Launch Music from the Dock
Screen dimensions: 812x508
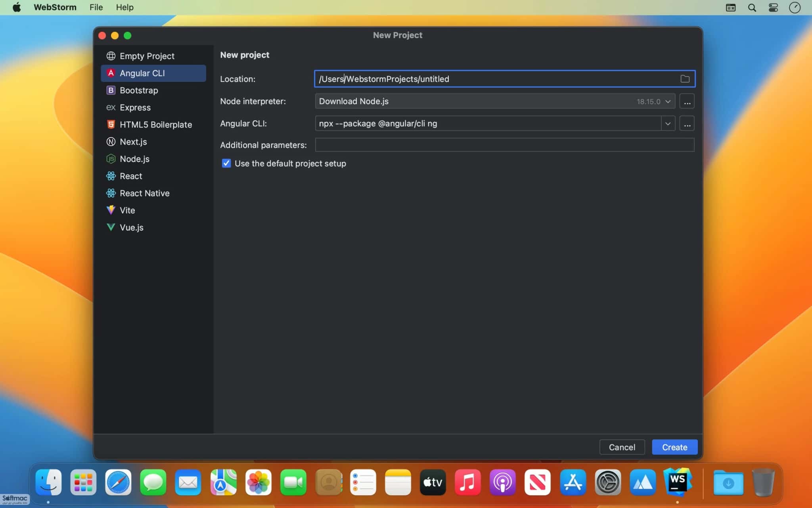[468, 482]
